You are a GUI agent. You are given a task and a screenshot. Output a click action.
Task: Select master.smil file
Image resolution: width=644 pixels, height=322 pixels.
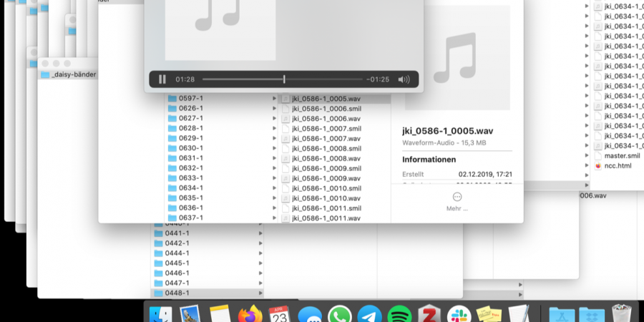click(x=621, y=155)
